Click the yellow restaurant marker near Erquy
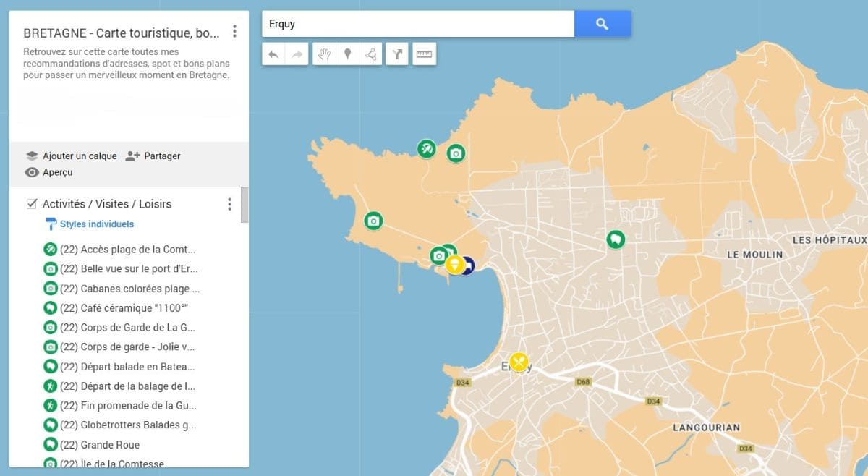The width and height of the screenshot is (868, 476). (519, 362)
